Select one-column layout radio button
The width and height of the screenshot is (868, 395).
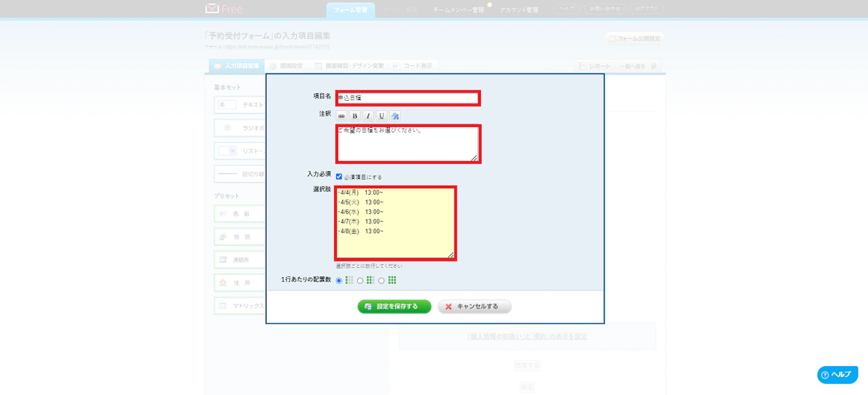pos(339,281)
